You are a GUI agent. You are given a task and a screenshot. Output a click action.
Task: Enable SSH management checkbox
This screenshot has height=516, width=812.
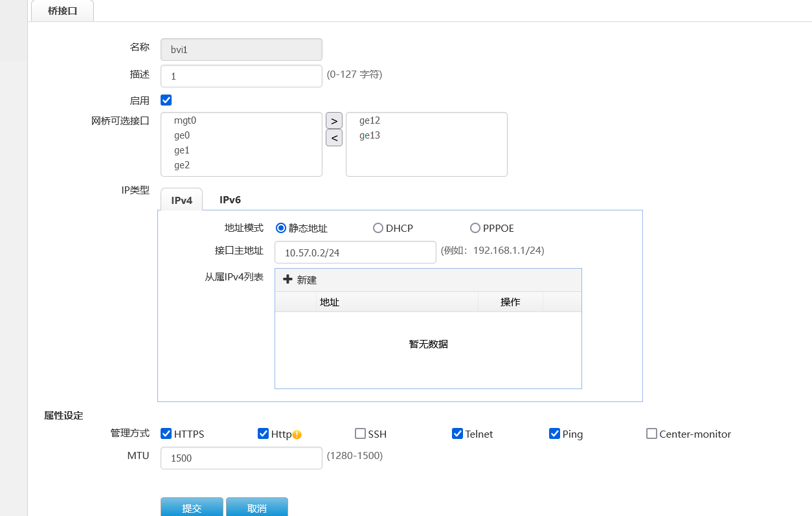click(x=360, y=434)
